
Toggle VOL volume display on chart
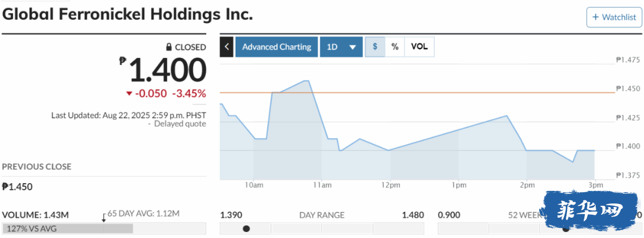(419, 47)
